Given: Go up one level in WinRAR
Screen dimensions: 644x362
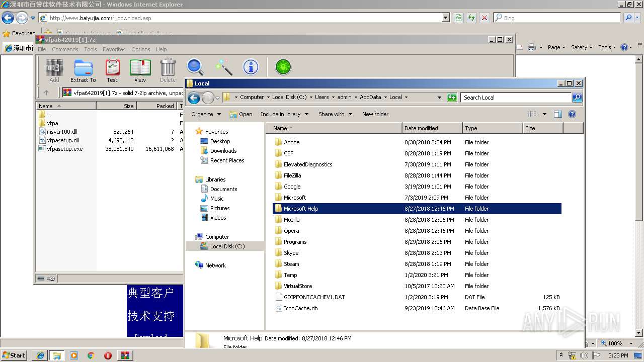Looking at the screenshot, I should [46, 93].
